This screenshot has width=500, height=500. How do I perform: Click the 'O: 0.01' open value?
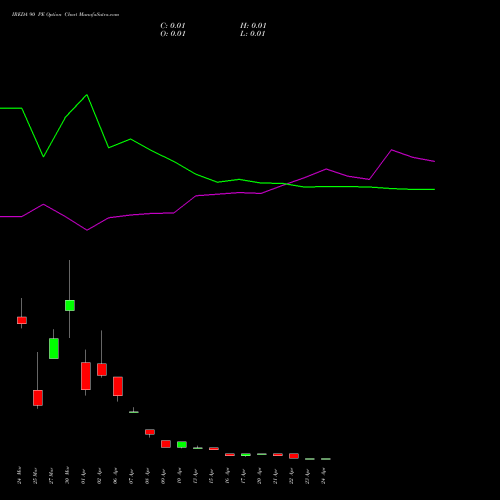click(173, 34)
